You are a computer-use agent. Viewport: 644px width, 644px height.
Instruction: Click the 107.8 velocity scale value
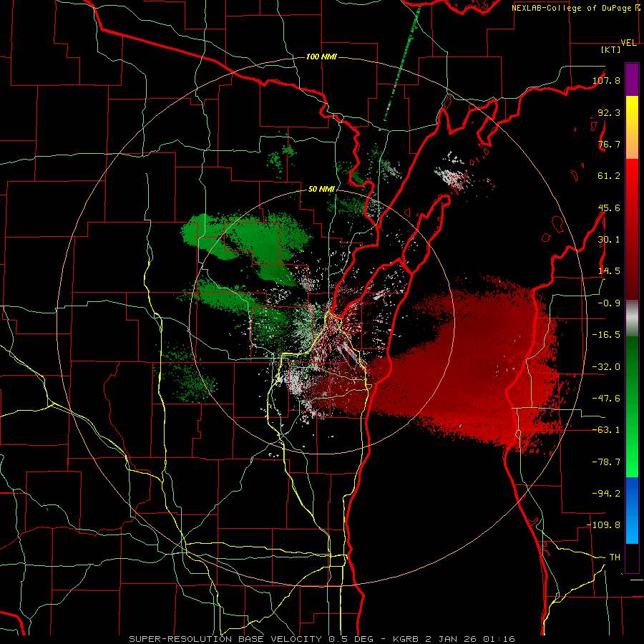point(606,80)
